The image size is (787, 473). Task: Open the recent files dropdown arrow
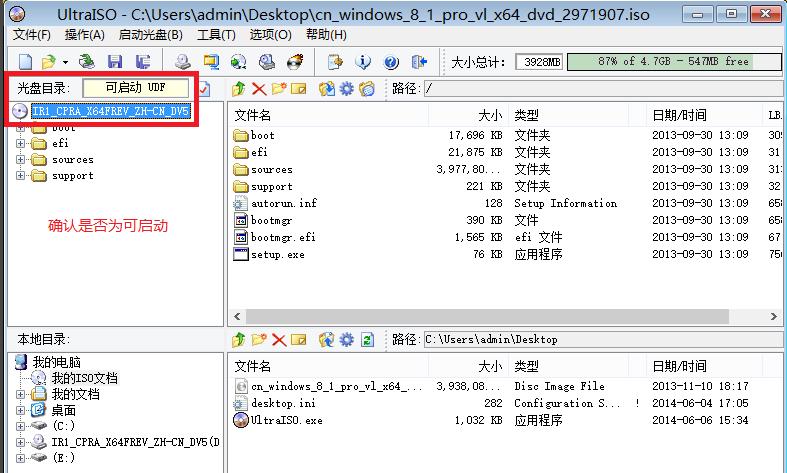65,62
